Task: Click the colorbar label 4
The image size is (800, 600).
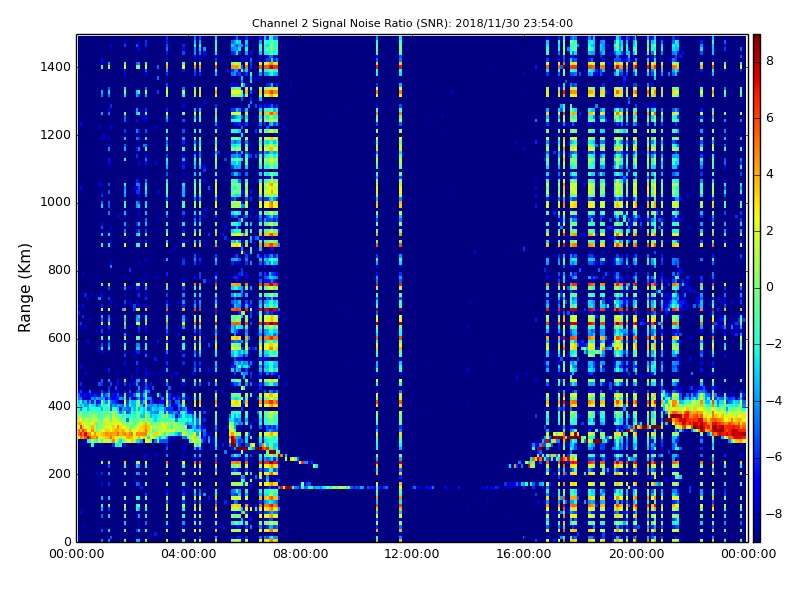Action: pos(770,174)
